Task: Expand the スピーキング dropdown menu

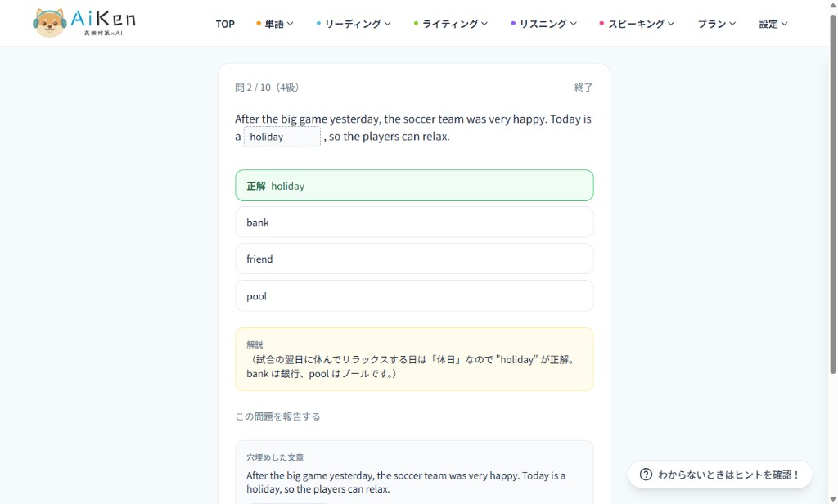Action: pyautogui.click(x=637, y=24)
